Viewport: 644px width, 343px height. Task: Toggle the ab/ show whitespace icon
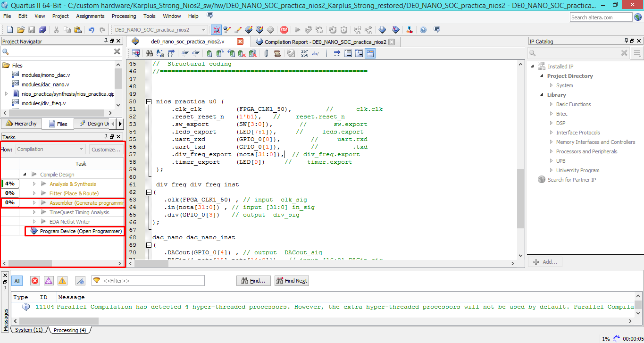click(x=316, y=53)
